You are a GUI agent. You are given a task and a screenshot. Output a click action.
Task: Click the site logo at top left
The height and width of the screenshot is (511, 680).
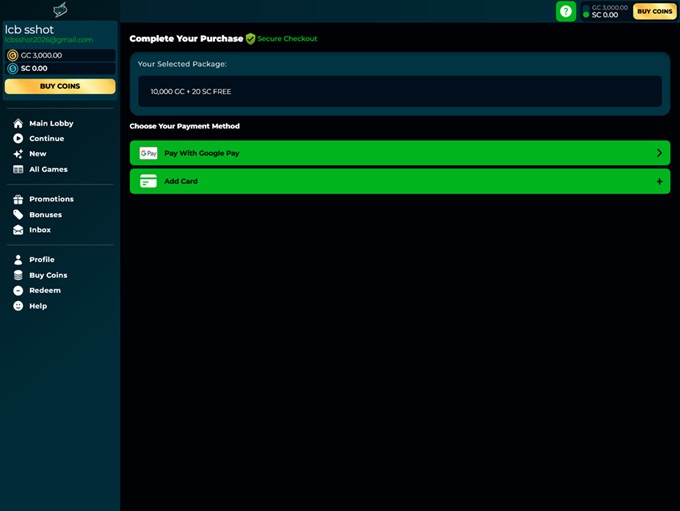click(x=60, y=10)
